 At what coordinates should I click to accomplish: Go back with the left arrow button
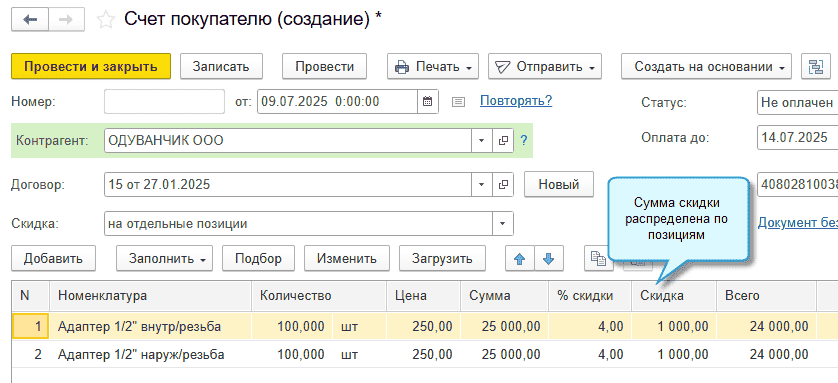pos(30,20)
